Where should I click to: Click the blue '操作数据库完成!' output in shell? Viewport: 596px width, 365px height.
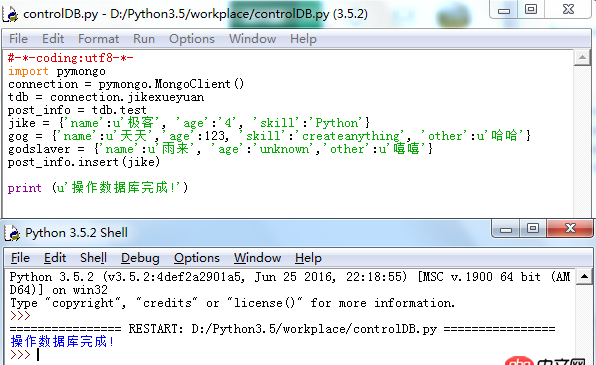(x=62, y=341)
